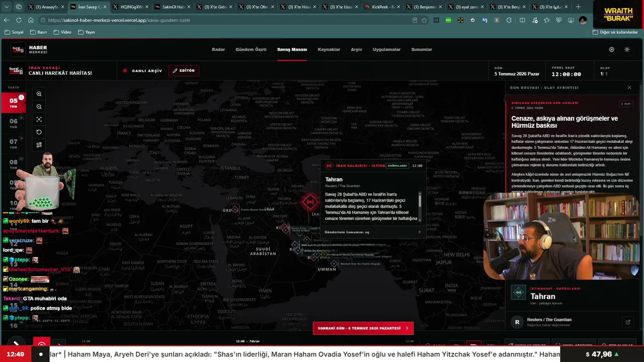The width and height of the screenshot is (644, 362).
Task: Click the 'Cenaze, askıya alınan görüşmeler' headline
Action: [565, 122]
